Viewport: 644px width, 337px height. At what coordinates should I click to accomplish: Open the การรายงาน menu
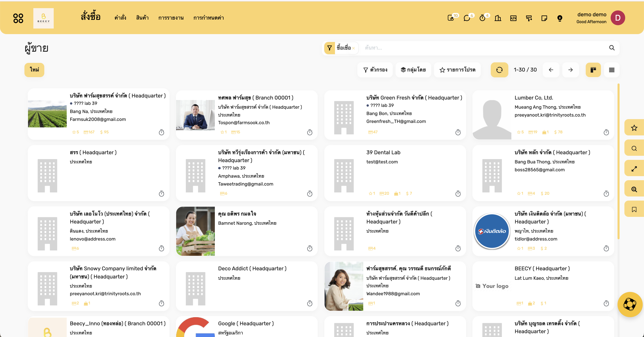tap(171, 18)
